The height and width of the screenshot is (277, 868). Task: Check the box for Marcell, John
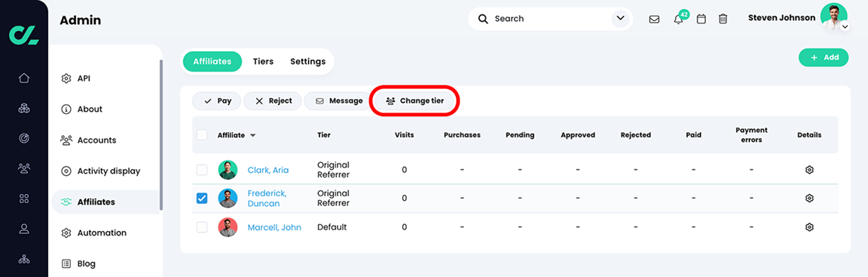[x=202, y=227]
